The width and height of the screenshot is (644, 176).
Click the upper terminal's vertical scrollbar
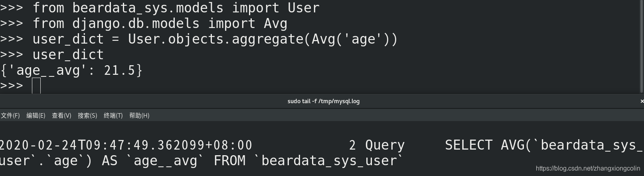pos(641,47)
